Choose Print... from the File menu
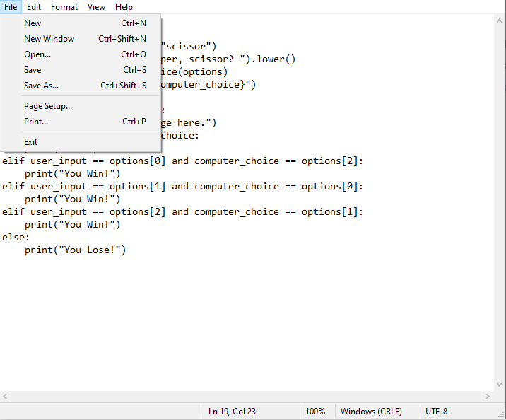Viewport: 506px width, 420px height. [x=81, y=122]
